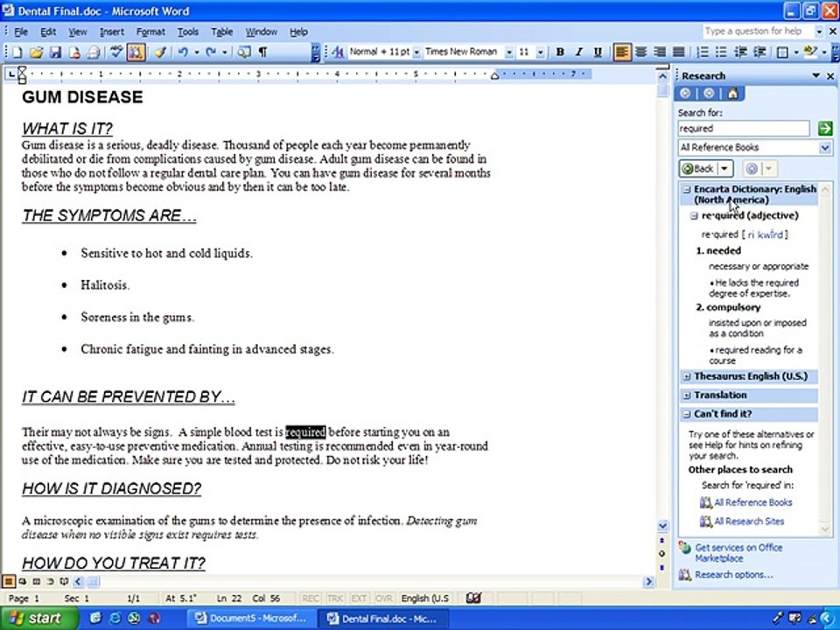Viewport: 840px width, 630px height.
Task: Open the Research pane title dropdown arrow
Action: (x=815, y=76)
